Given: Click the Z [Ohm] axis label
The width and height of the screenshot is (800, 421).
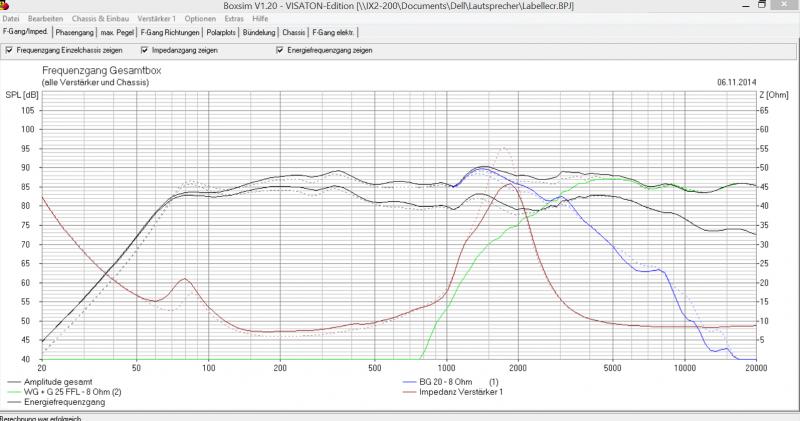Looking at the screenshot, I should point(773,95).
